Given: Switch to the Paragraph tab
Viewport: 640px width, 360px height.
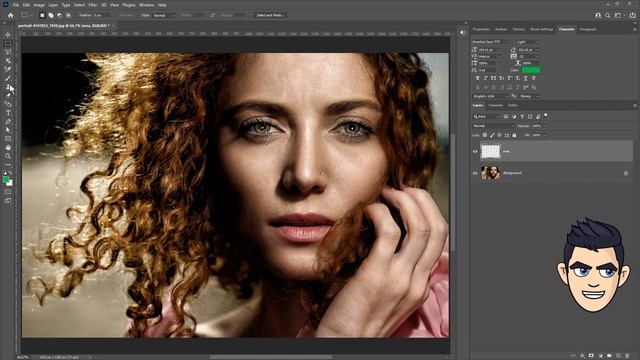Looking at the screenshot, I should coord(588,29).
